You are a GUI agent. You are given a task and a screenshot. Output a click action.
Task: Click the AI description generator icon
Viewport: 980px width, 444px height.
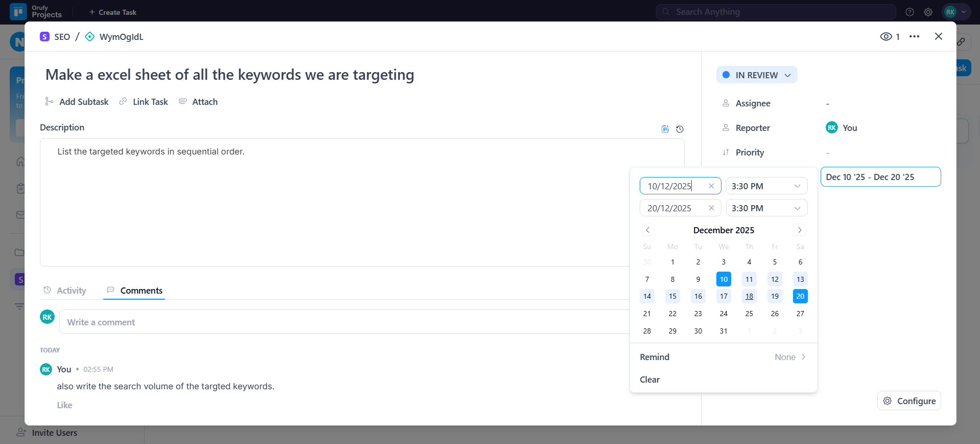(665, 129)
